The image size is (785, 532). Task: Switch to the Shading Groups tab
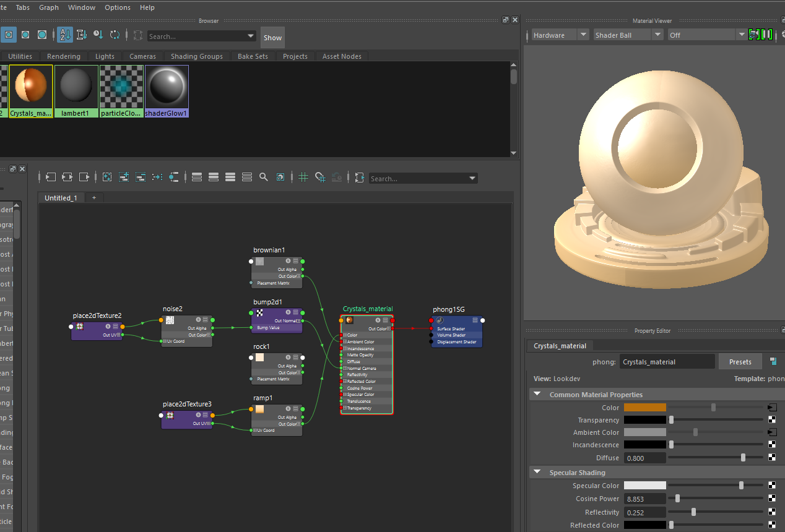click(x=197, y=56)
